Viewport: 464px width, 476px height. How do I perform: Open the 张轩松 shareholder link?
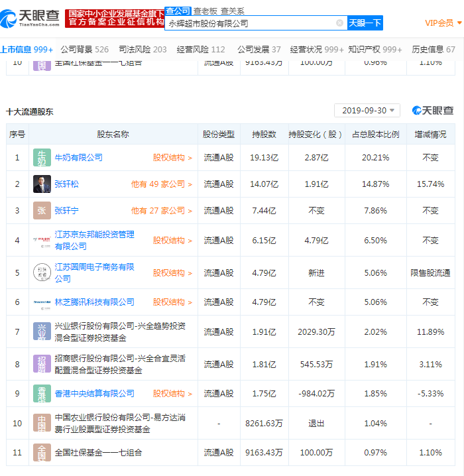[66, 184]
